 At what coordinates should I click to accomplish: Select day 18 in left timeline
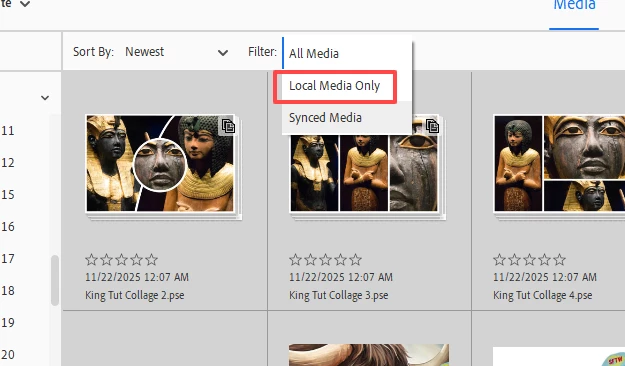[x=8, y=291]
